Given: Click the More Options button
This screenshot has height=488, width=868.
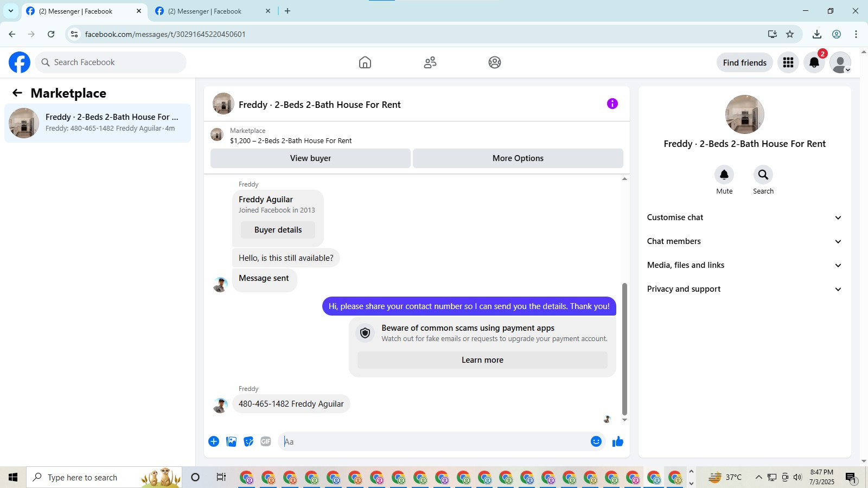Looking at the screenshot, I should tap(518, 158).
